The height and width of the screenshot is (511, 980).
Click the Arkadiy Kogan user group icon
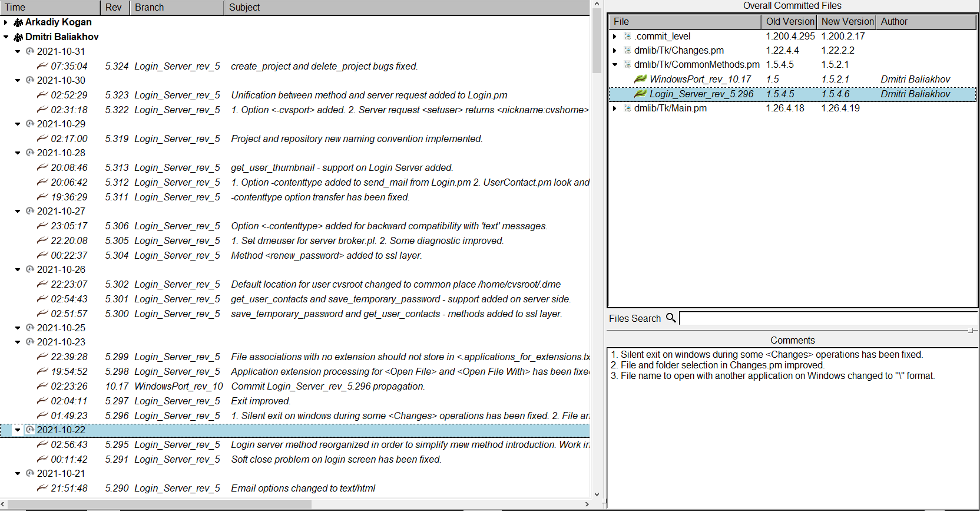[18, 22]
